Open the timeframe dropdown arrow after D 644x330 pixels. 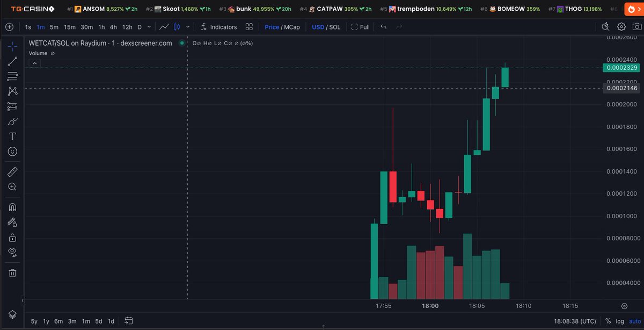149,27
